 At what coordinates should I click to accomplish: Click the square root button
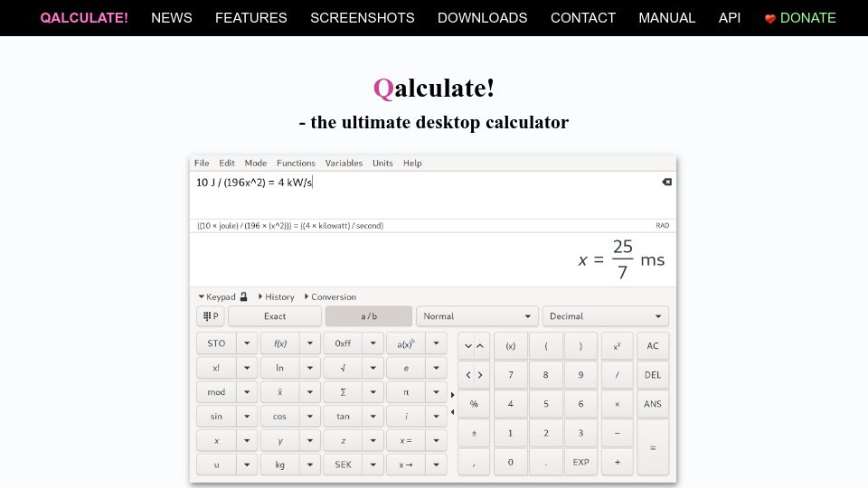point(343,368)
